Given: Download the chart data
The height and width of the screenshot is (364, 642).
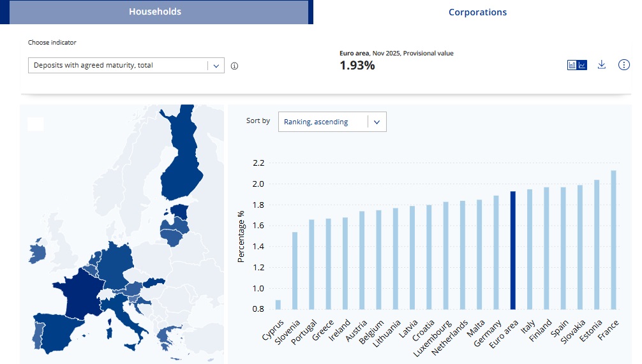Looking at the screenshot, I should click(x=601, y=65).
